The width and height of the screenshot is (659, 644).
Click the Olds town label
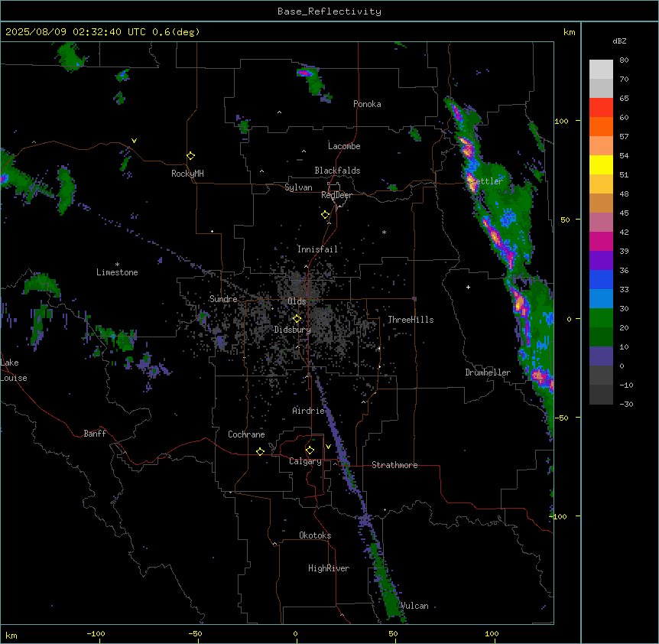(297, 301)
